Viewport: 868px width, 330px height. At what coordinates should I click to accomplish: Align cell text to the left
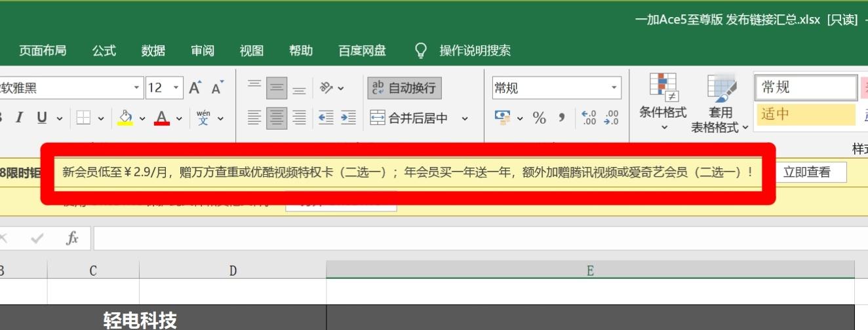(x=254, y=118)
